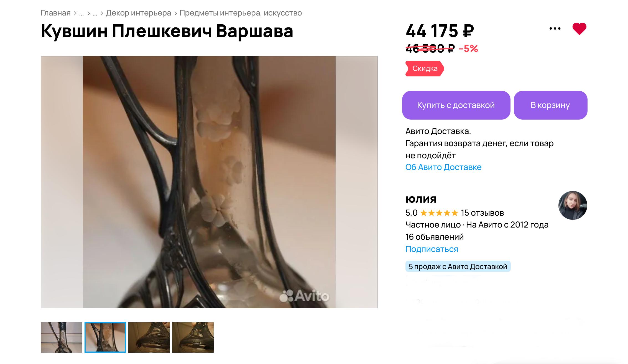Open seller Юлия's avatar photo
Viewport: 628px width, 364px height.
click(573, 205)
